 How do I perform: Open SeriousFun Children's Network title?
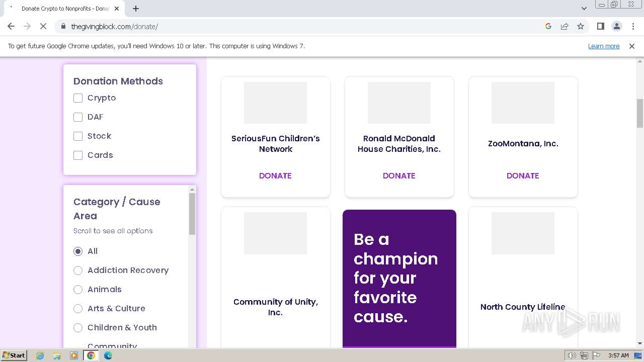[275, 144]
